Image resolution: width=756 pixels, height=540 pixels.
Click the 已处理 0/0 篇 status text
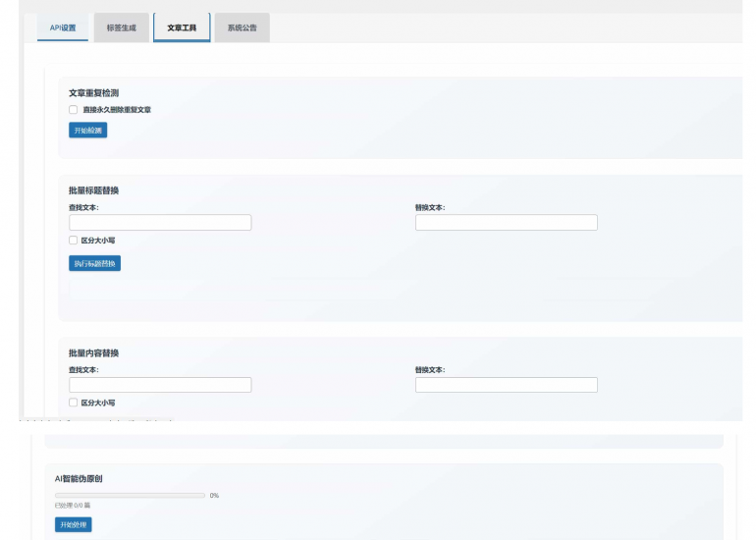(x=73, y=506)
